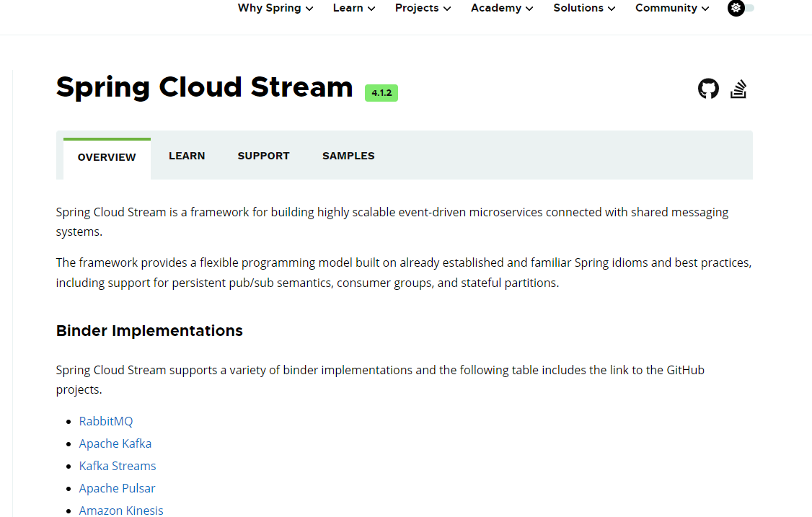
Task: Select the LEARN project tab
Action: (x=187, y=155)
